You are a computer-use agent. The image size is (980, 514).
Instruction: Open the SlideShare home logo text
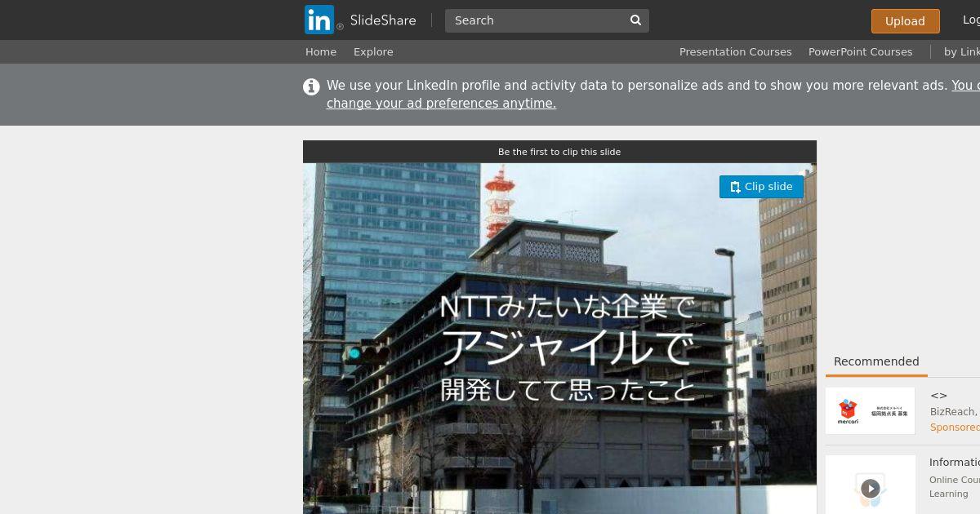pos(383,20)
